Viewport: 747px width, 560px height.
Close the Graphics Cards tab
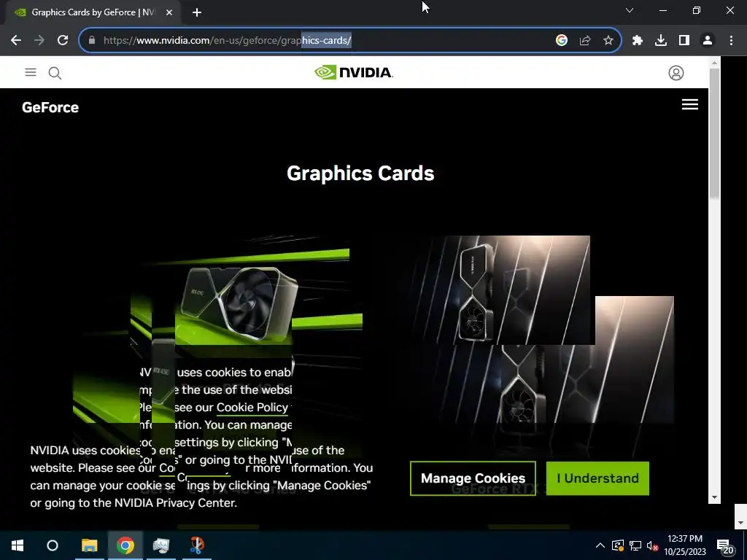click(x=169, y=12)
